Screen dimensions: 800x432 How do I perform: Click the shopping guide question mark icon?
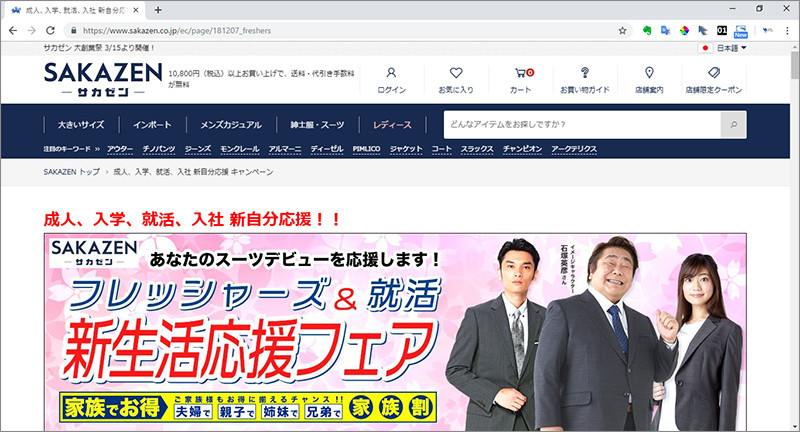pos(585,72)
